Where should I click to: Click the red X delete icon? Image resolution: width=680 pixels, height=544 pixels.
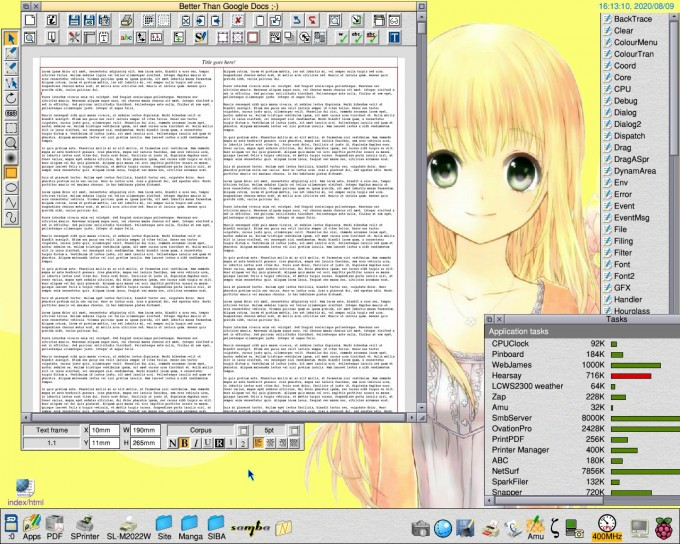tap(238, 20)
